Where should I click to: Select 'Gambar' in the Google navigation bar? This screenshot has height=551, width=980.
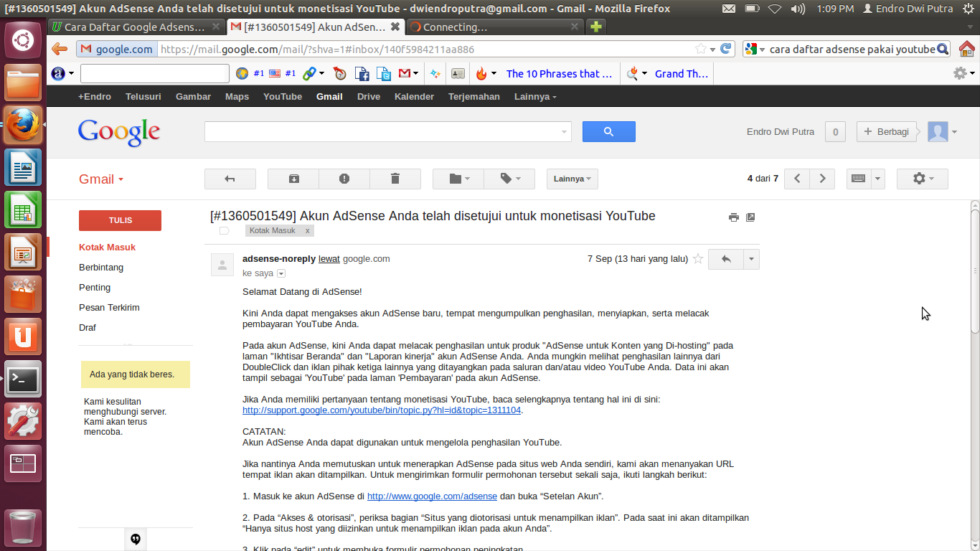click(x=192, y=96)
